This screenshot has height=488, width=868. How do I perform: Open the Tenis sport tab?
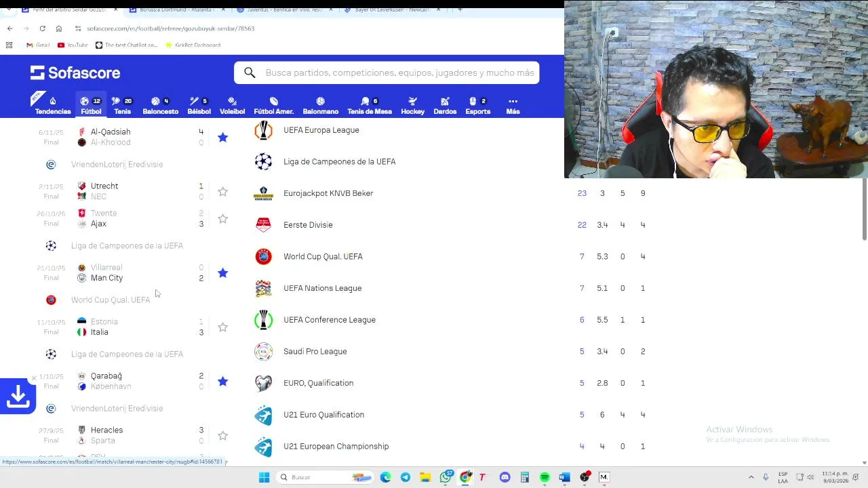coord(122,105)
